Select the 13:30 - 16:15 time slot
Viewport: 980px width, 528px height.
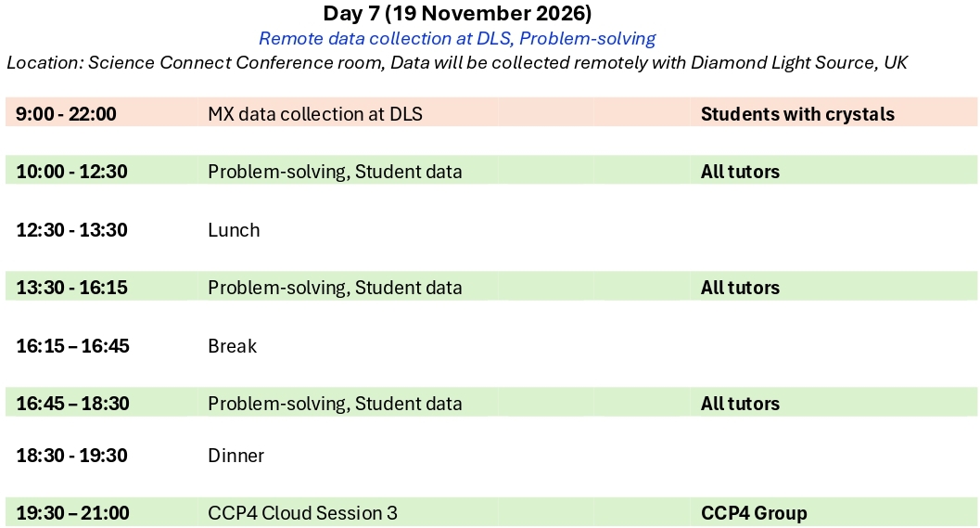72,287
